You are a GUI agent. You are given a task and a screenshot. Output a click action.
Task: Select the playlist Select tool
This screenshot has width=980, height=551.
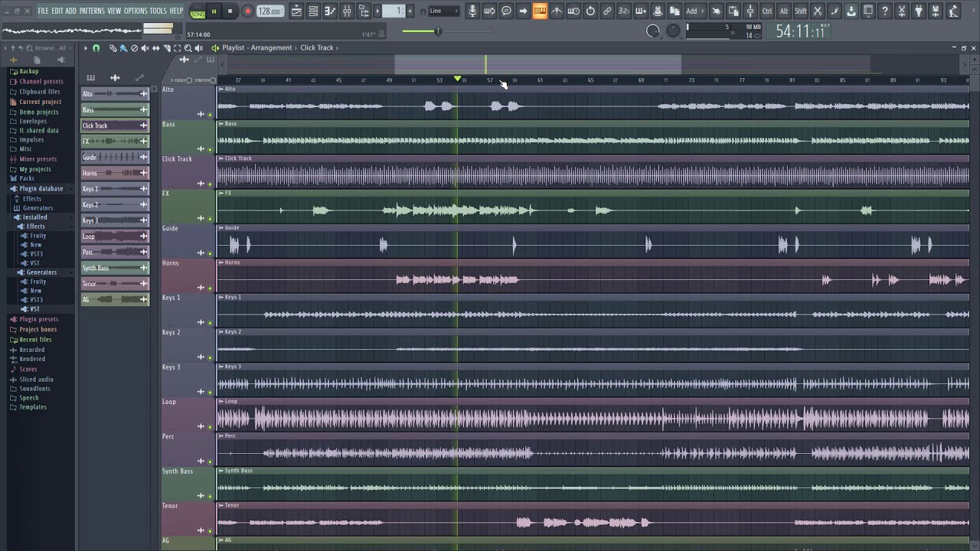(177, 48)
